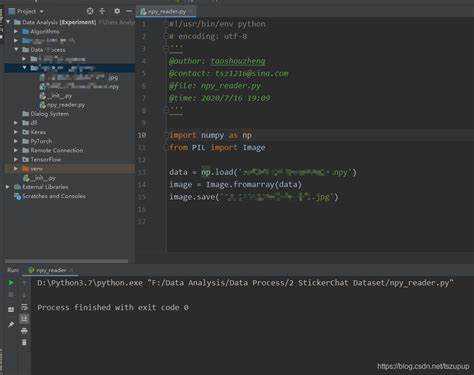
Task: Toggle scroll-to-end in the Run console
Action: [x=24, y=319]
